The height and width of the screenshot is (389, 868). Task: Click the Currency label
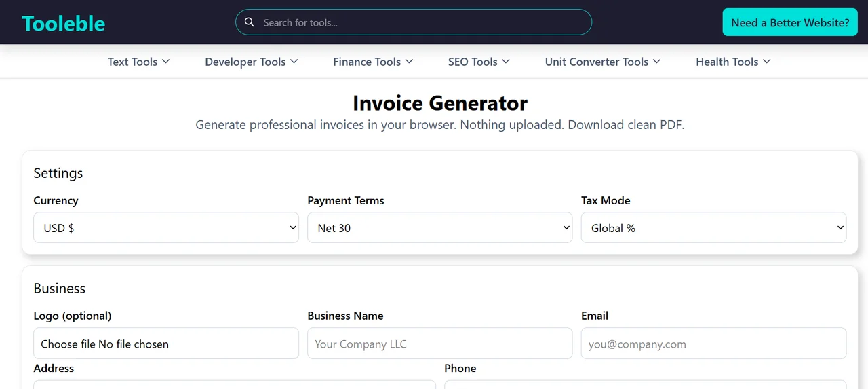[x=56, y=200]
